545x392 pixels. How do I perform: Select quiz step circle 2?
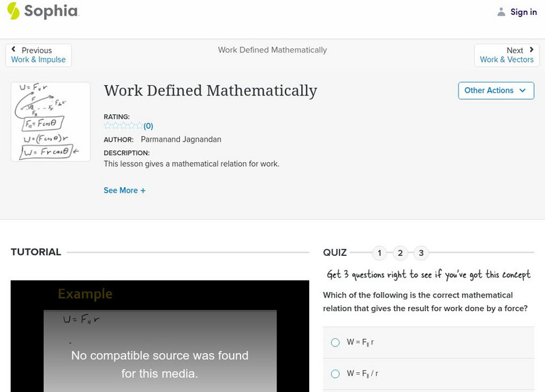point(400,252)
